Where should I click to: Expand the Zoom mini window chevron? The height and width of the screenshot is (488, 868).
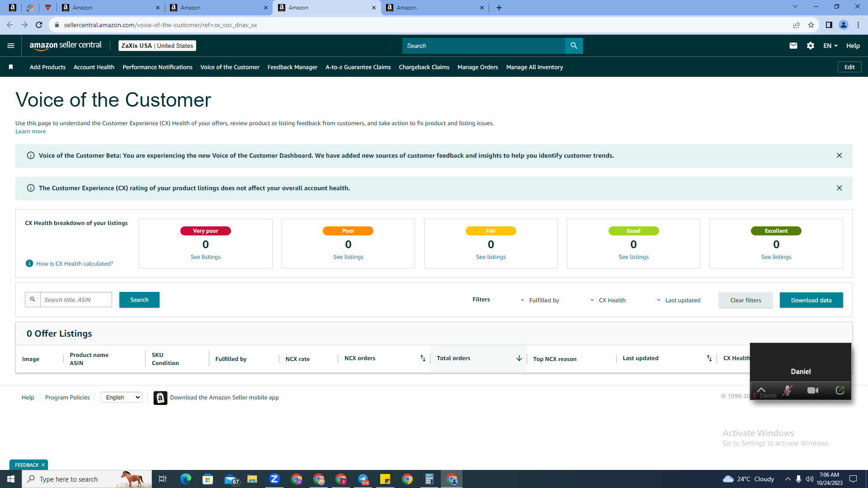761,390
